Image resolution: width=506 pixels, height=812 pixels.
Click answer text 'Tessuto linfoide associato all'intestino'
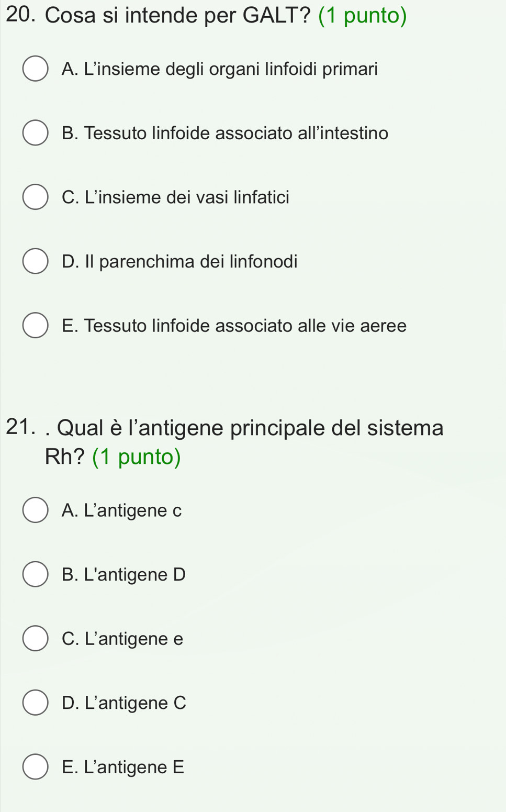[235, 133]
